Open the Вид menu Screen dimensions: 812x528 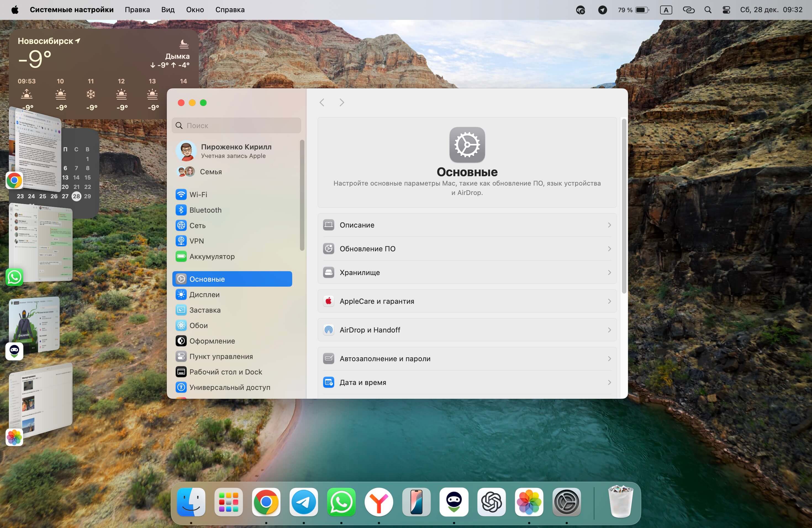(x=168, y=10)
